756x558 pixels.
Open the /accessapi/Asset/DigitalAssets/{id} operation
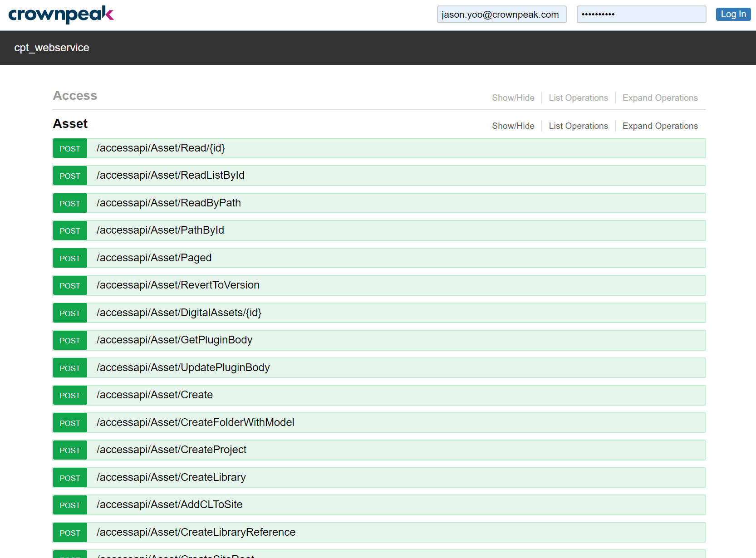pyautogui.click(x=179, y=313)
